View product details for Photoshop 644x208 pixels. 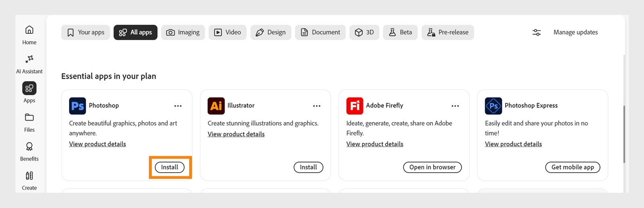click(97, 144)
